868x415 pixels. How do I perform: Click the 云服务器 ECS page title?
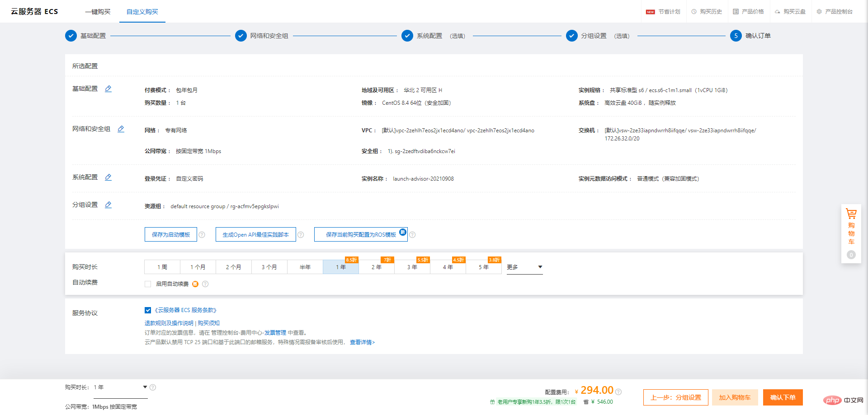[34, 12]
